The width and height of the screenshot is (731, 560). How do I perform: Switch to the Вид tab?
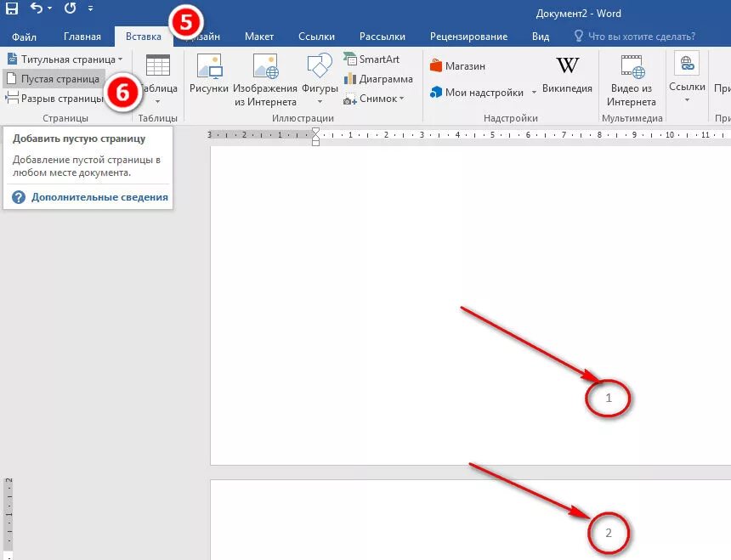click(x=541, y=37)
